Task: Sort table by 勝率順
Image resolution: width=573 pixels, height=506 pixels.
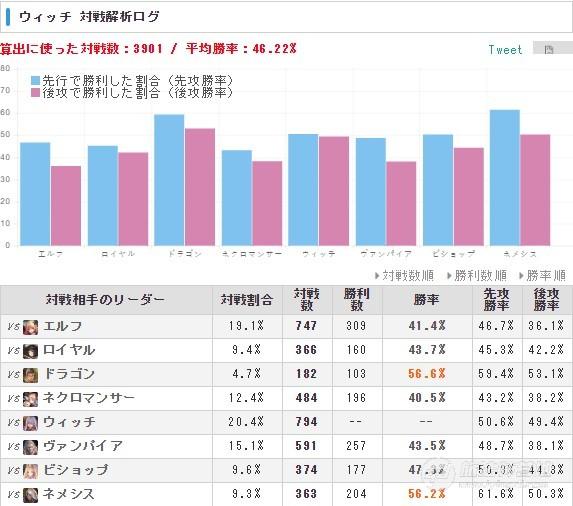Action: pyautogui.click(x=542, y=275)
